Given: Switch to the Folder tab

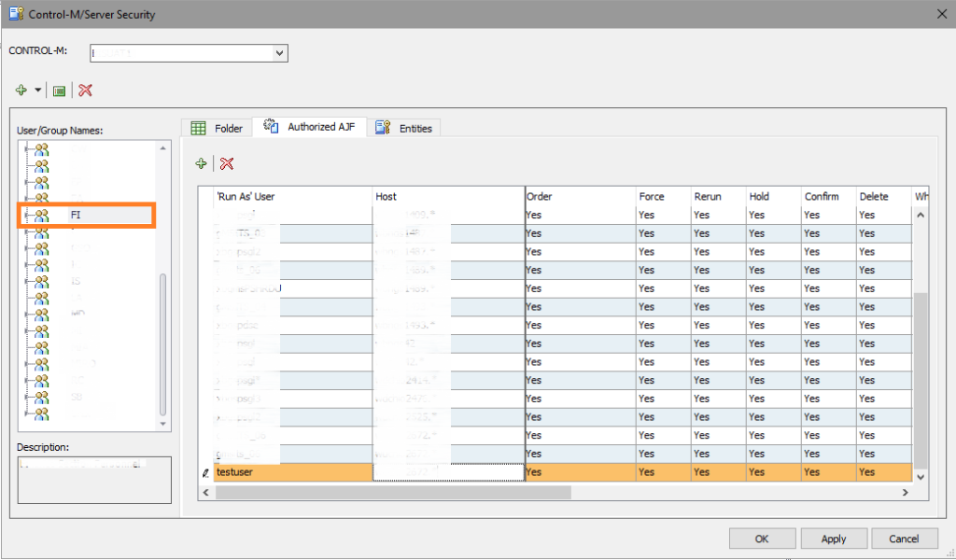Looking at the screenshot, I should tap(217, 128).
